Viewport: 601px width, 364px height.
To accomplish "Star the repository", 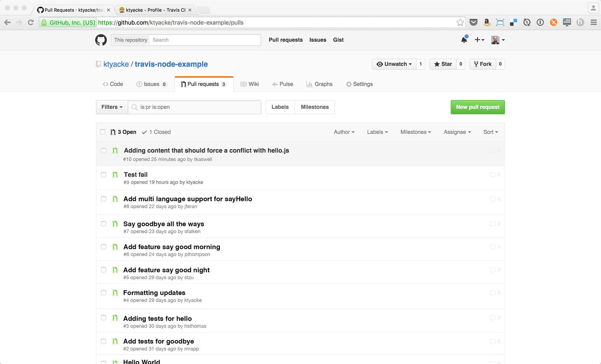I will coord(443,64).
